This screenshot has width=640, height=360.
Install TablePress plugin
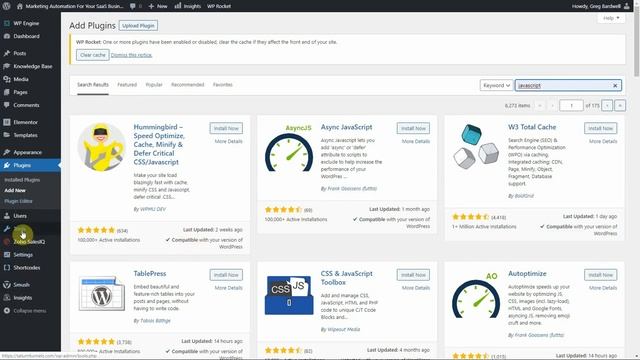(x=226, y=275)
